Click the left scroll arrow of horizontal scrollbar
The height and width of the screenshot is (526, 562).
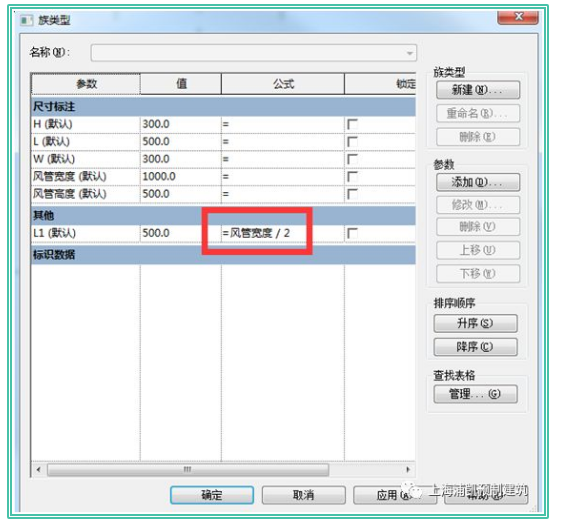[38, 469]
